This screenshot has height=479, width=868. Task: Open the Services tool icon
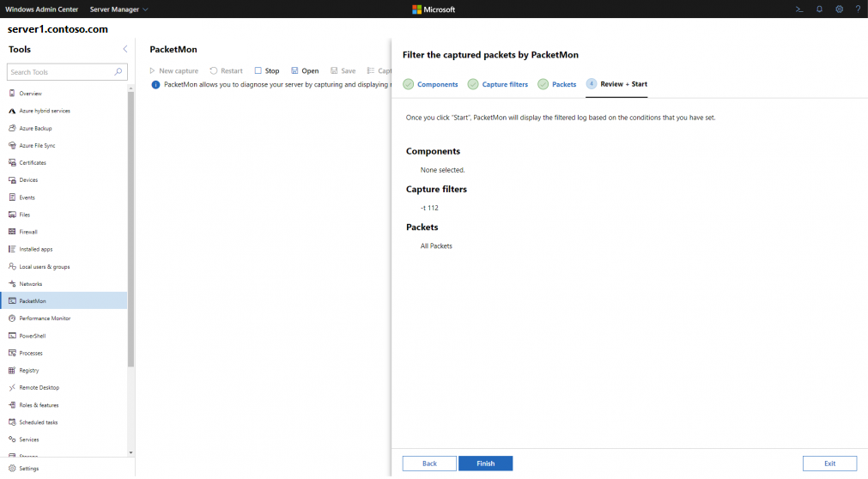(x=12, y=440)
